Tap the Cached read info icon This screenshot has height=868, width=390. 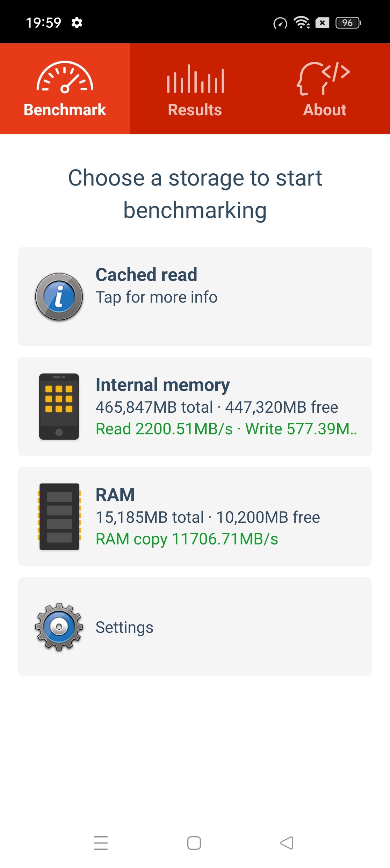(x=59, y=297)
